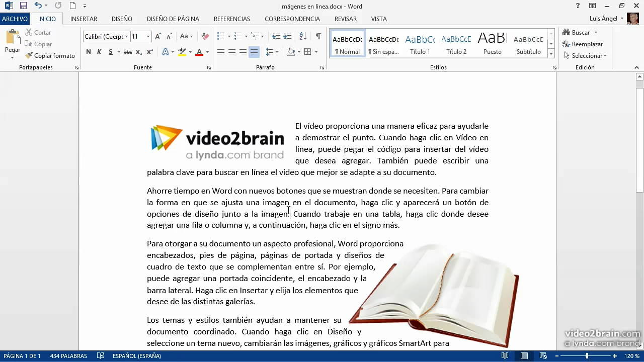Expand the styles gallery more arrow
The image size is (644, 362).
point(551,54)
